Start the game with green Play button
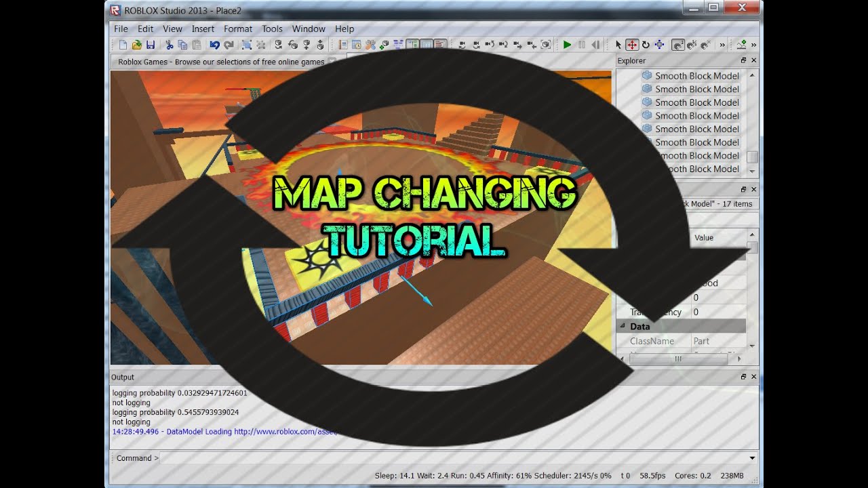Image resolution: width=868 pixels, height=488 pixels. [x=567, y=45]
